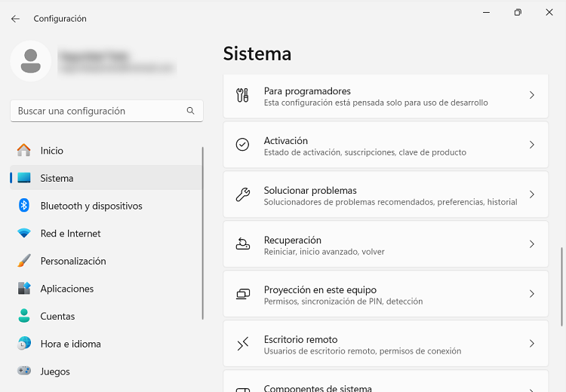Screen dimensions: 566x392
Task: Expand the Recuperación chevron arrow
Action: (x=531, y=245)
